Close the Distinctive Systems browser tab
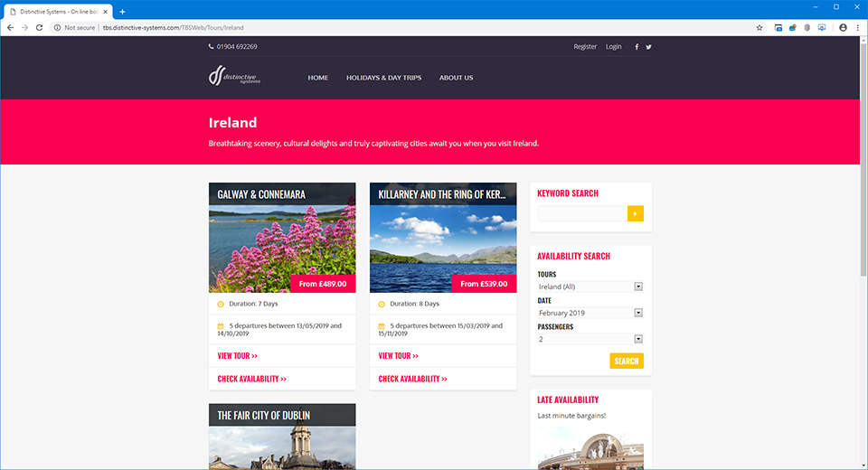This screenshot has width=868, height=470. (105, 12)
